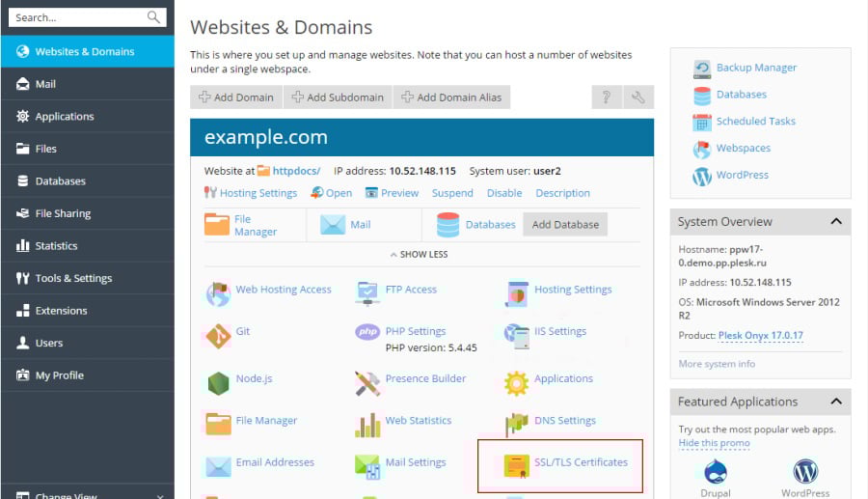Open Extensions in the sidebar

pyautogui.click(x=88, y=311)
